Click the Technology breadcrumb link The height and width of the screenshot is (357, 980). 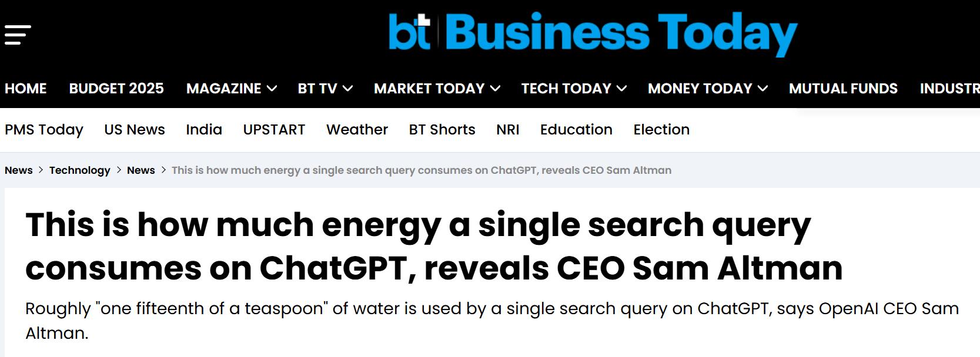80,170
